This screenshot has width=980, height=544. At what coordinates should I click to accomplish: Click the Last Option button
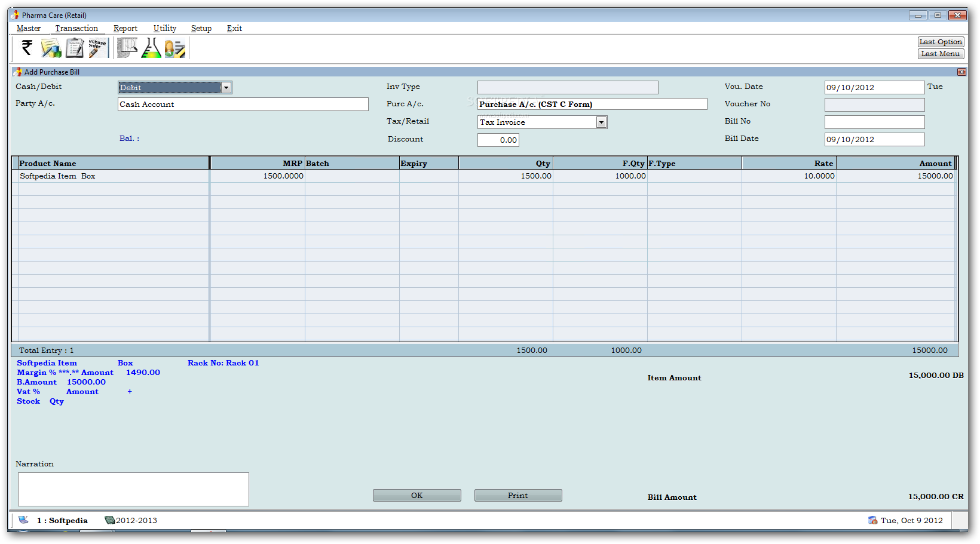click(941, 42)
